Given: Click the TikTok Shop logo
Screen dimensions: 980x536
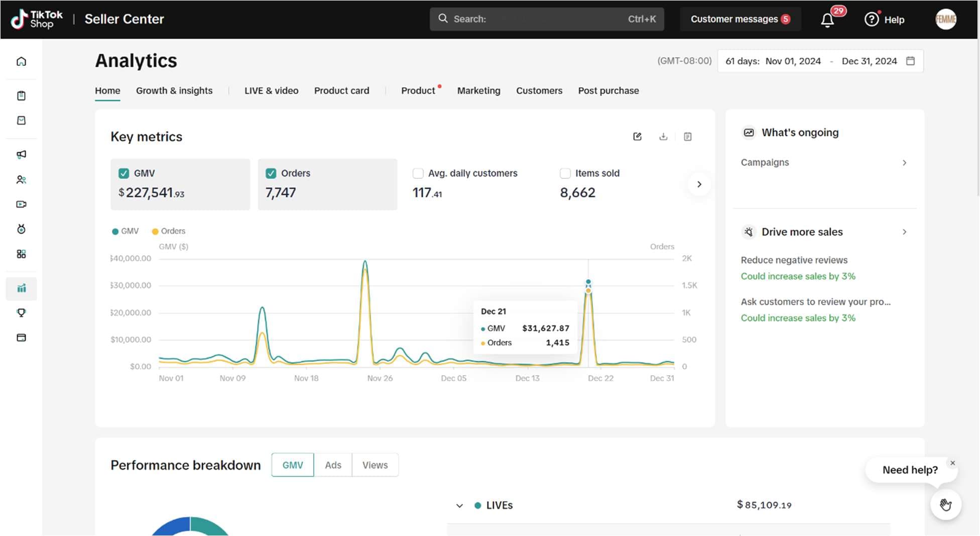Looking at the screenshot, I should pyautogui.click(x=37, y=19).
